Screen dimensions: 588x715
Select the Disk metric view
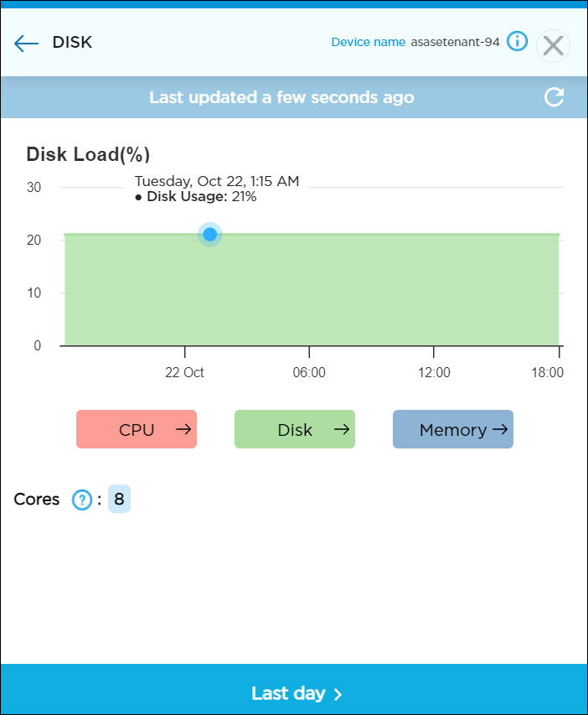coord(295,428)
